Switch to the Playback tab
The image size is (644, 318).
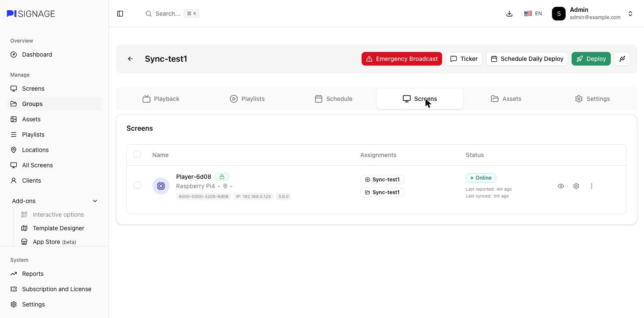(161, 99)
